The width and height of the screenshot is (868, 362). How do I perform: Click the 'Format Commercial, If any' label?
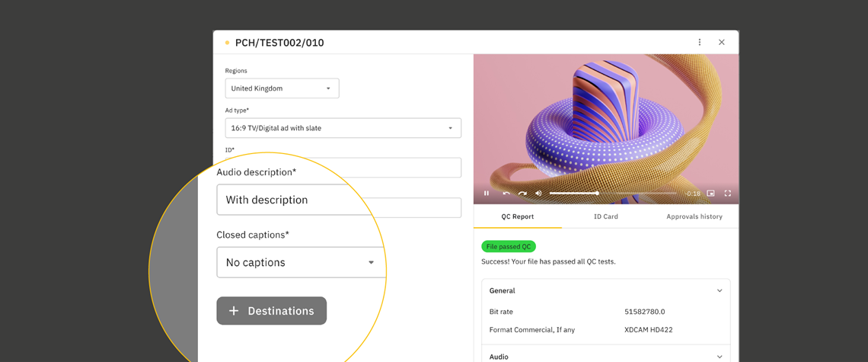532,330
